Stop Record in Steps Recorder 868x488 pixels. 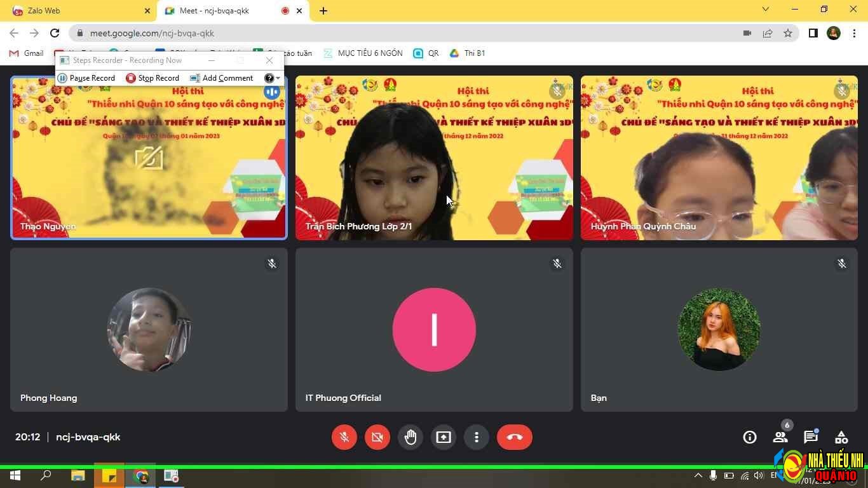pos(153,78)
